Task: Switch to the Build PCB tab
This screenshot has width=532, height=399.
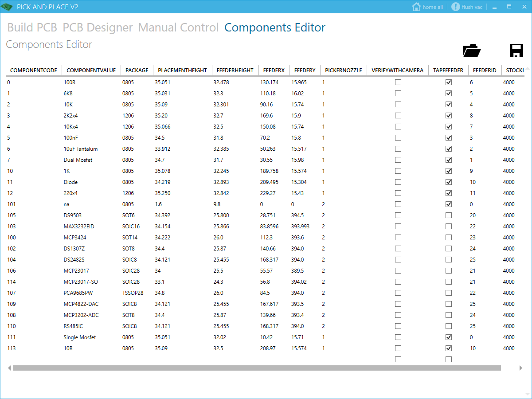Action: [31, 27]
